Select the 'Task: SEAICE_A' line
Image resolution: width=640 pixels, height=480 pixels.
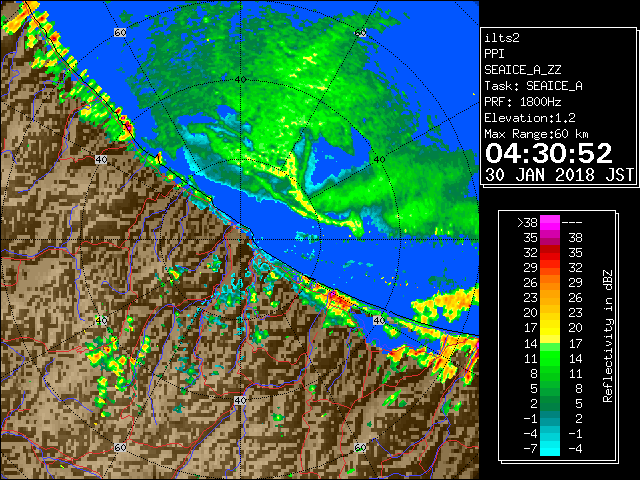[x=533, y=86]
